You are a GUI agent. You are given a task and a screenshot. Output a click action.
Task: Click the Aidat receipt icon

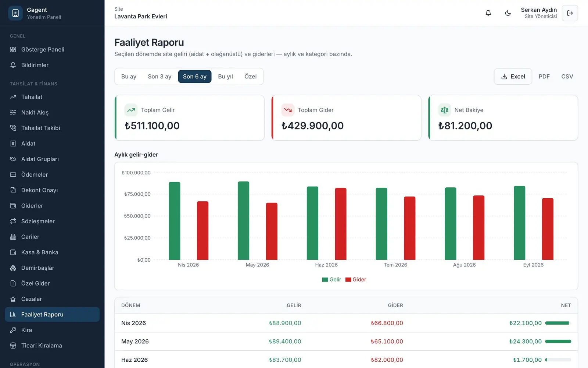click(13, 144)
